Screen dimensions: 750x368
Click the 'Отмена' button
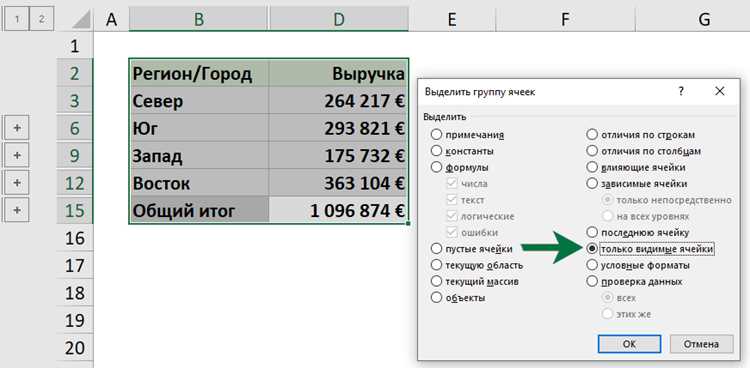[701, 344]
